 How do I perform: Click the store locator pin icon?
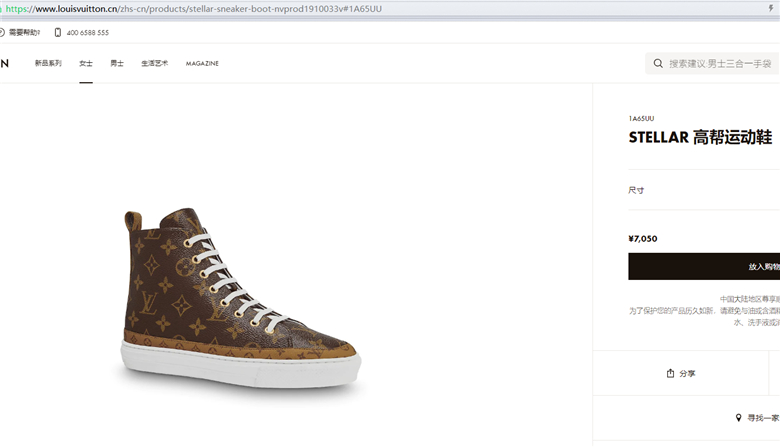[738, 418]
